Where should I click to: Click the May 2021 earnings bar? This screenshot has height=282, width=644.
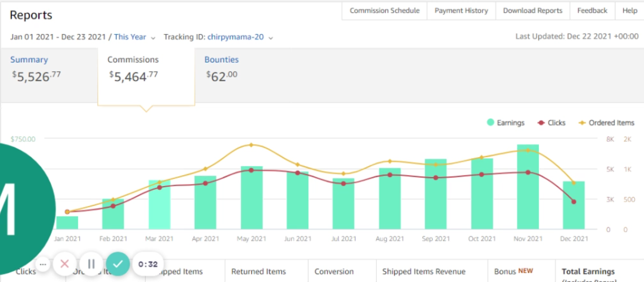click(252, 198)
